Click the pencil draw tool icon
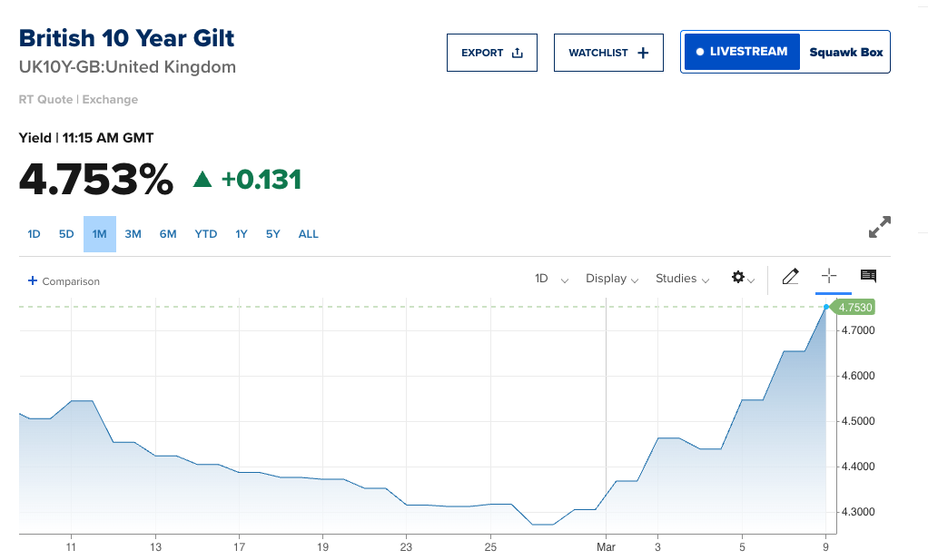 (x=790, y=277)
